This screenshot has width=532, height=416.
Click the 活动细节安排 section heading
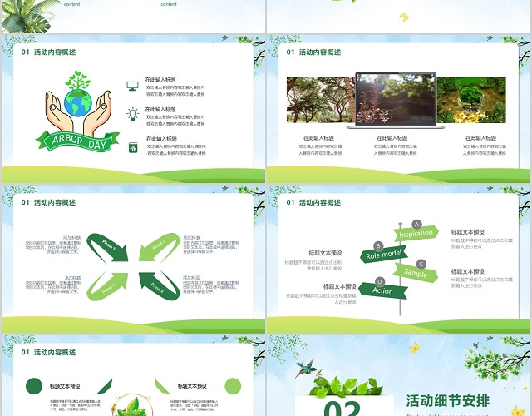[448, 401]
